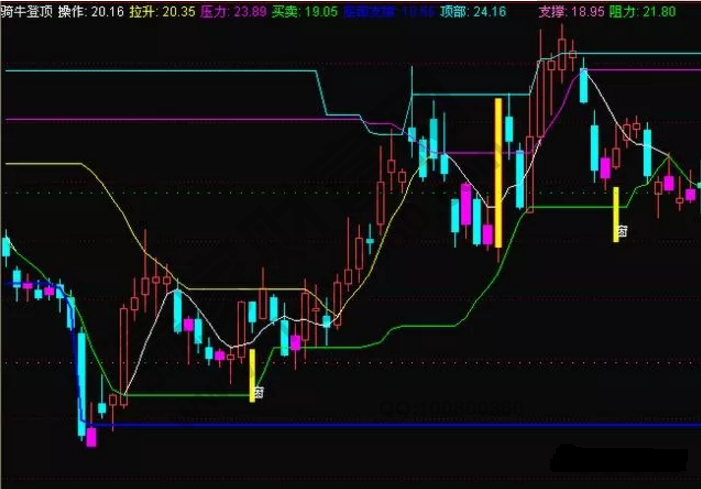The height and width of the screenshot is (489, 701).
Task: Select the magenta 压力: 23.89 label
Action: tap(233, 11)
